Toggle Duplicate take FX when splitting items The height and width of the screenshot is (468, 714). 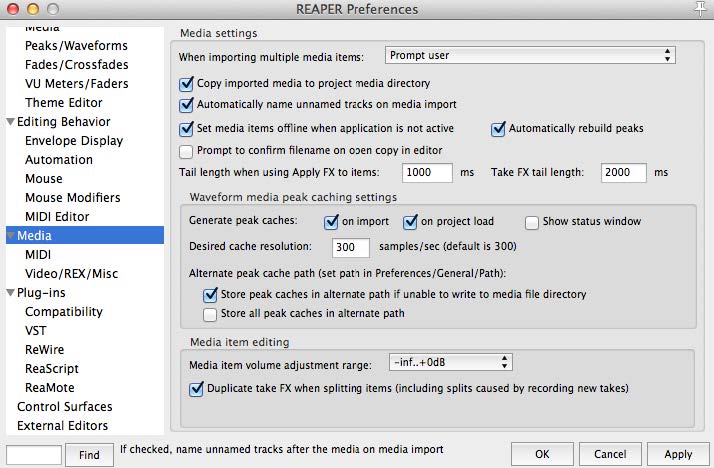[x=196, y=389]
